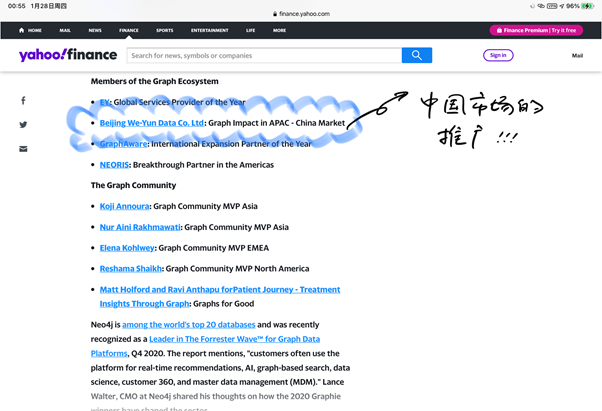The width and height of the screenshot is (602, 411).
Task: Share the article via Twitter icon
Action: click(23, 125)
